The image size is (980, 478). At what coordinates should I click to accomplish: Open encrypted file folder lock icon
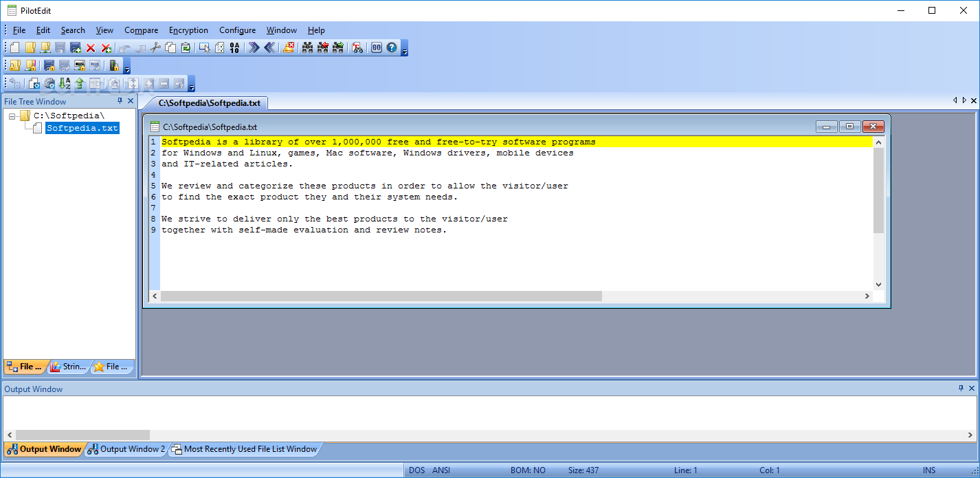pyautogui.click(x=14, y=65)
